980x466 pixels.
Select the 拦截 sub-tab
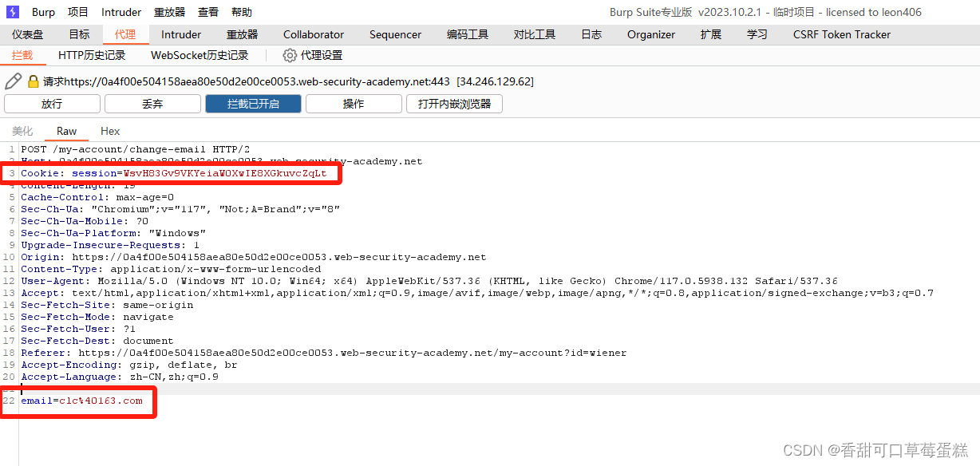[22, 55]
